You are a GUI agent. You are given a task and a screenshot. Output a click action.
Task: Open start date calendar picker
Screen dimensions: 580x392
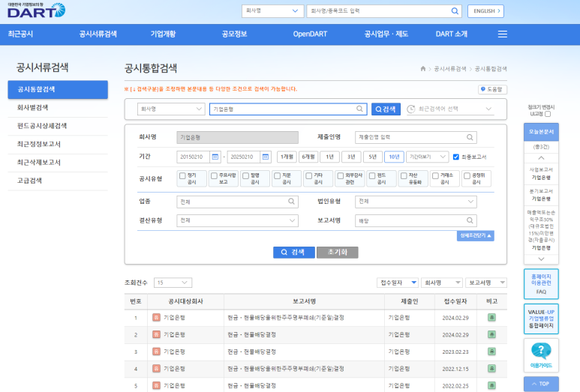[x=215, y=157]
